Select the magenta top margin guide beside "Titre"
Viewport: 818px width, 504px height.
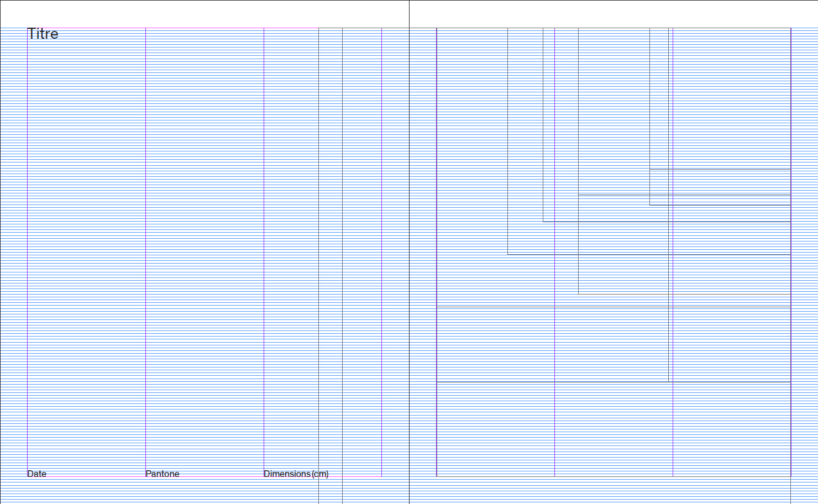pos(166,28)
